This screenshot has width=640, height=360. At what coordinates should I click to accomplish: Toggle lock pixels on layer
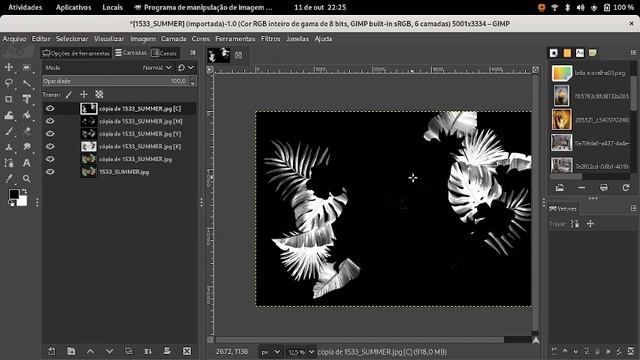point(69,95)
